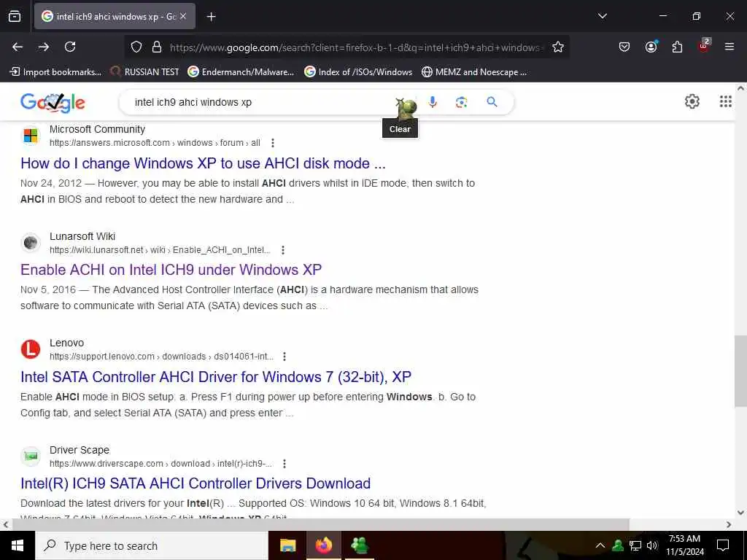The width and height of the screenshot is (747, 560).
Task: Click the Driver Scape site icon
Action: (x=31, y=456)
